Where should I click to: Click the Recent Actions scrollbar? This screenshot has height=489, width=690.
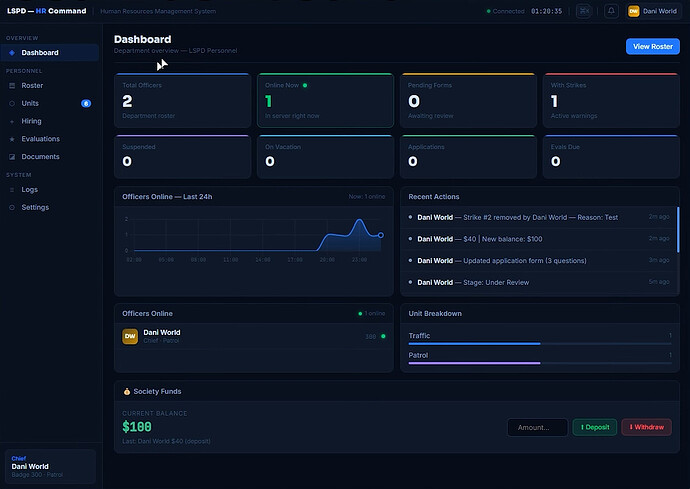(678, 230)
